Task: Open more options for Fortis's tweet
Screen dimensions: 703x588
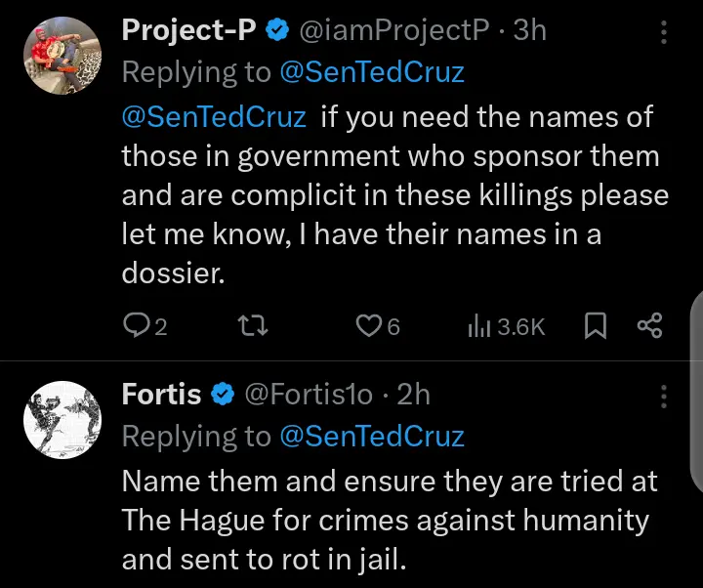Action: tap(664, 396)
